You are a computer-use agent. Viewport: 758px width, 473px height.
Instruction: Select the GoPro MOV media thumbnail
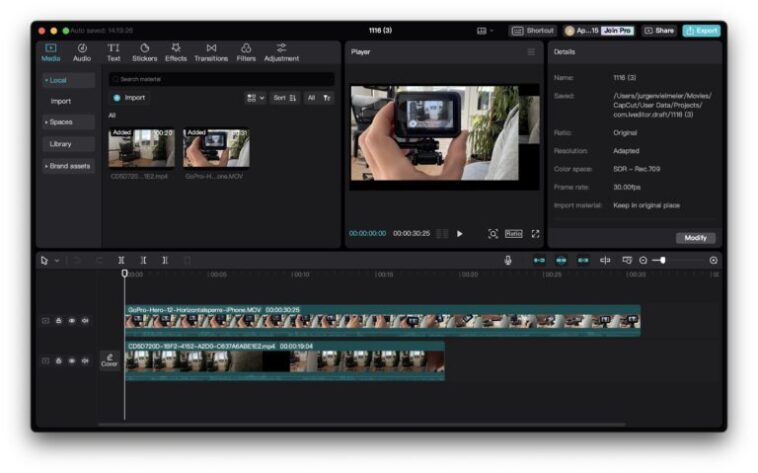click(x=216, y=148)
